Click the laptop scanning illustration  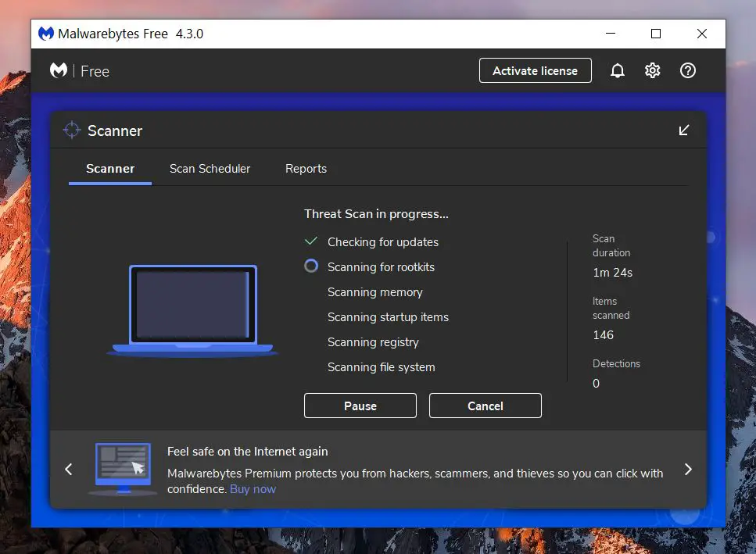tap(192, 309)
